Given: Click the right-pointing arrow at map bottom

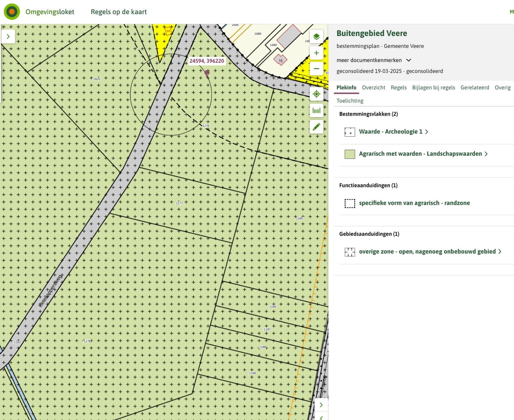Looking at the screenshot, I should [321, 405].
